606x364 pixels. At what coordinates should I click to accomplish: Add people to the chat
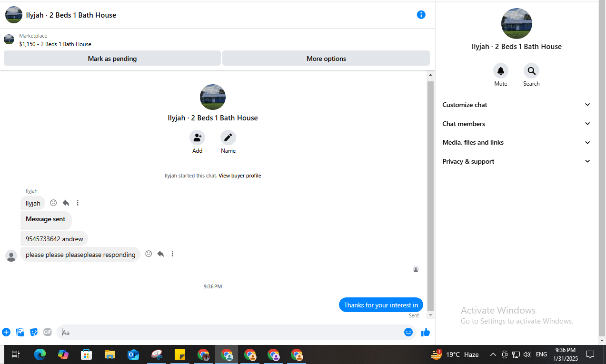pyautogui.click(x=197, y=138)
